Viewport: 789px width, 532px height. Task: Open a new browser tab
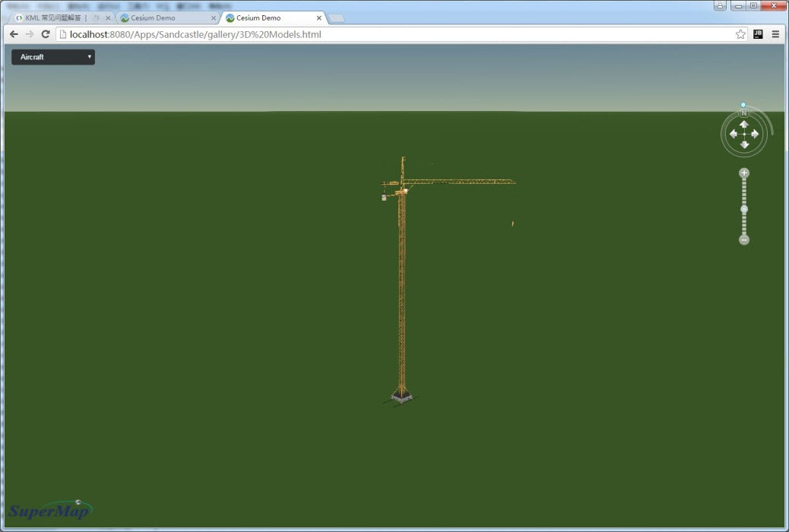(337, 18)
